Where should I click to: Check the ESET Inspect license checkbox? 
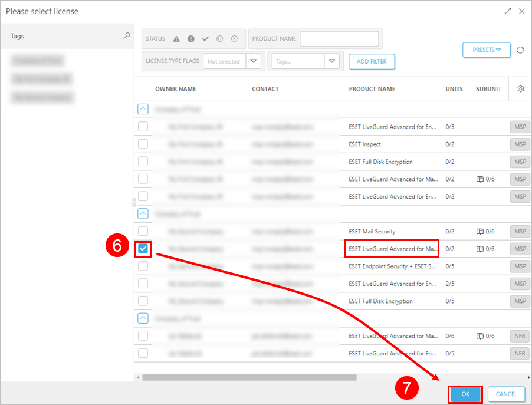(x=143, y=144)
